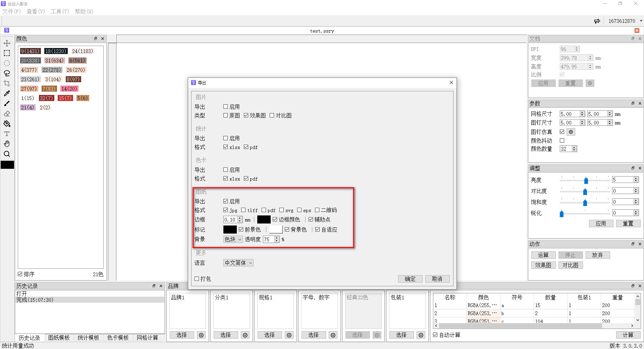Enable image export checkbox under 图片
The width and height of the screenshot is (644, 349).
[226, 107]
